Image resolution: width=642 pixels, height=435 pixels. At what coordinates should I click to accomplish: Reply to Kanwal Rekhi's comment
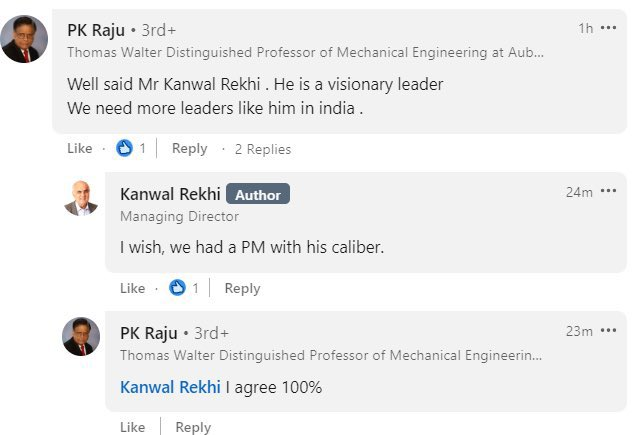[242, 288]
